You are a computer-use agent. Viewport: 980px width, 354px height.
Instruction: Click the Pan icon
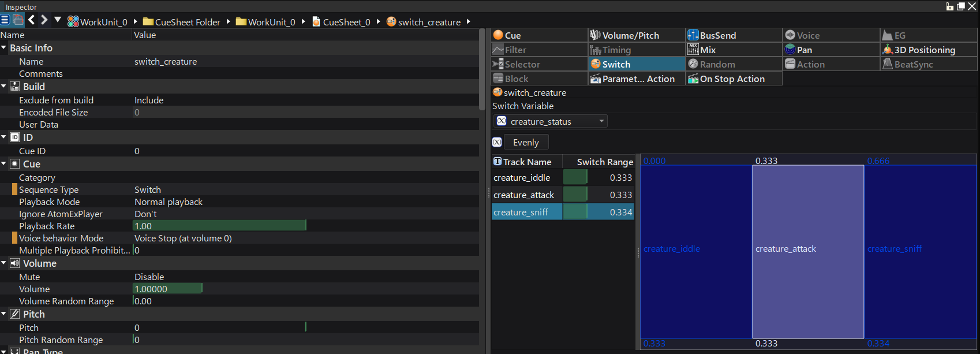pos(790,50)
